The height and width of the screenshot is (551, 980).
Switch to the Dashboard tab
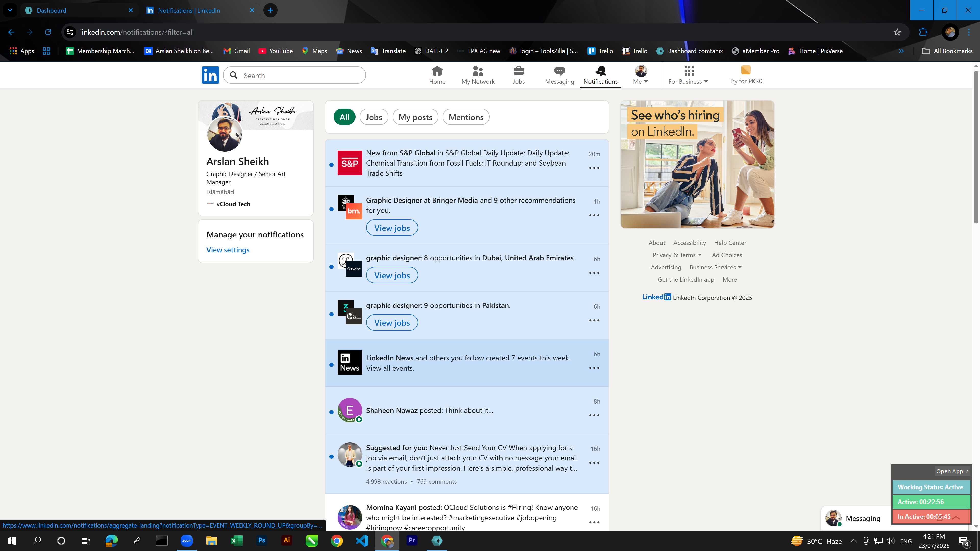coord(79,10)
